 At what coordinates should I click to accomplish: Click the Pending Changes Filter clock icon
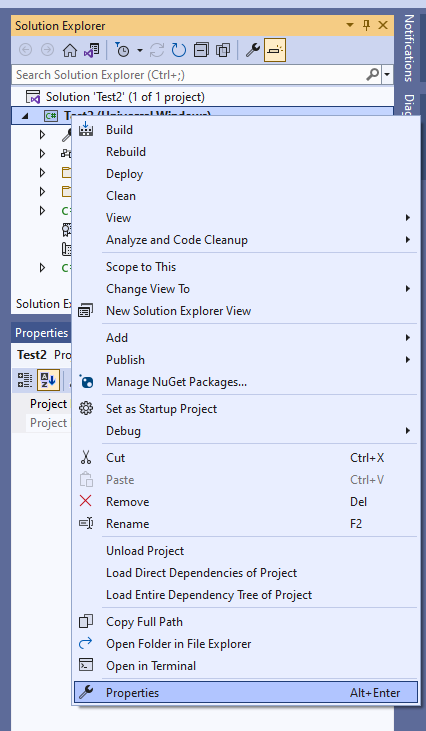pyautogui.click(x=122, y=50)
